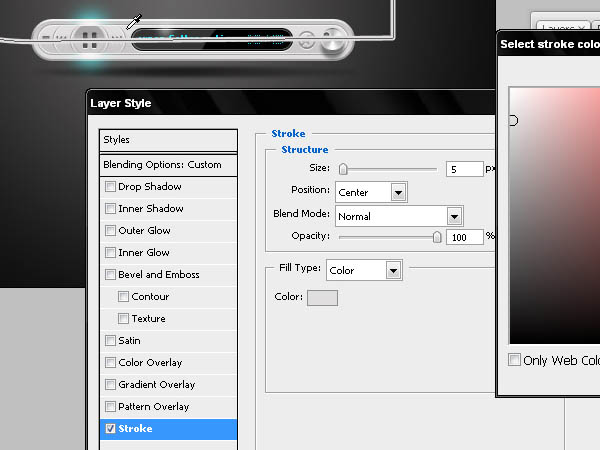
Task: Select the Styles entry in the list
Action: (x=168, y=140)
